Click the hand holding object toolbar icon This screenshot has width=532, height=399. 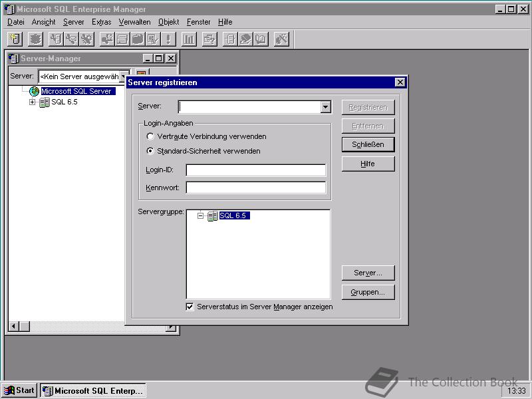(x=245, y=39)
